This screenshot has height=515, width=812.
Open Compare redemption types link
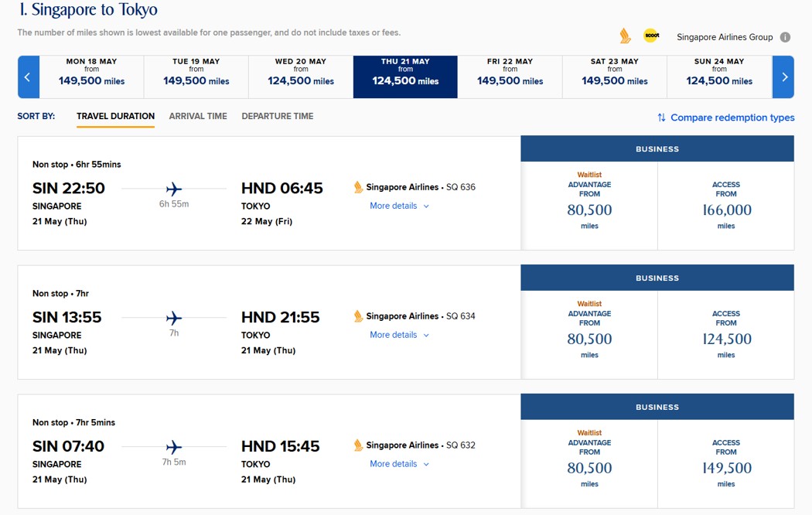[x=732, y=118]
